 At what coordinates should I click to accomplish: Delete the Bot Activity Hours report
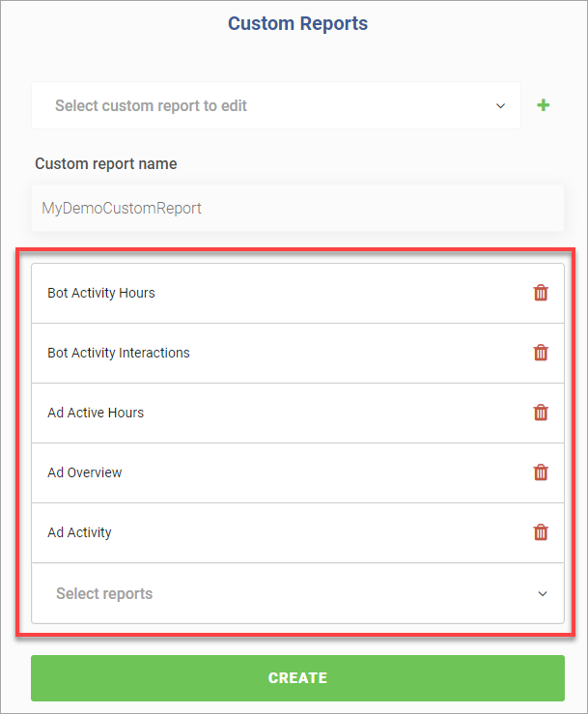point(541,293)
